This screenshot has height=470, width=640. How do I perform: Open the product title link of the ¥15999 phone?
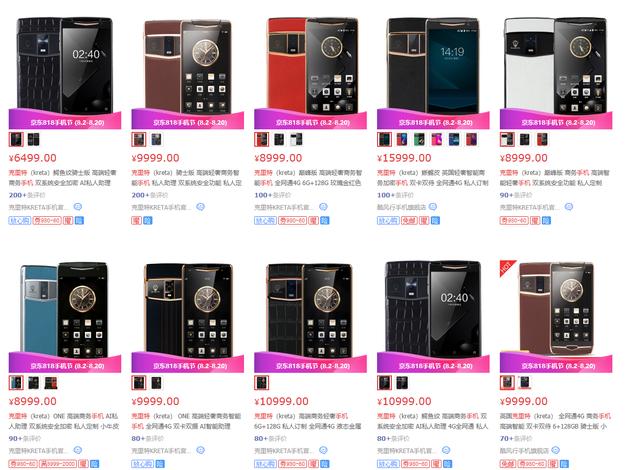pyautogui.click(x=432, y=178)
